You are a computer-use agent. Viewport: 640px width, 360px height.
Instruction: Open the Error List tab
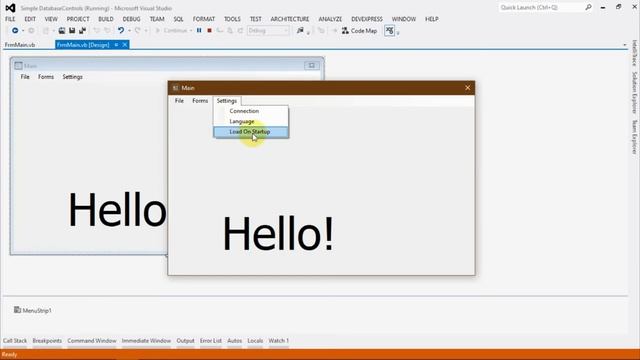[x=211, y=341]
